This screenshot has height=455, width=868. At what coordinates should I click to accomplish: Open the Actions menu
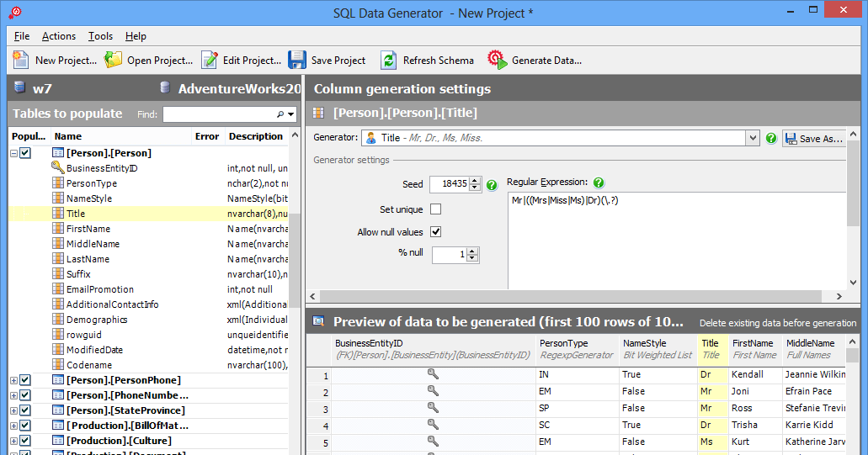point(59,36)
